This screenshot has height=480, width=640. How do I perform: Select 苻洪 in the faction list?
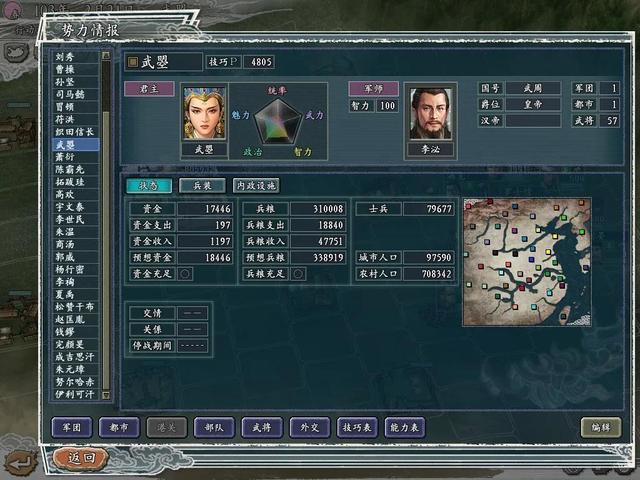pos(76,119)
